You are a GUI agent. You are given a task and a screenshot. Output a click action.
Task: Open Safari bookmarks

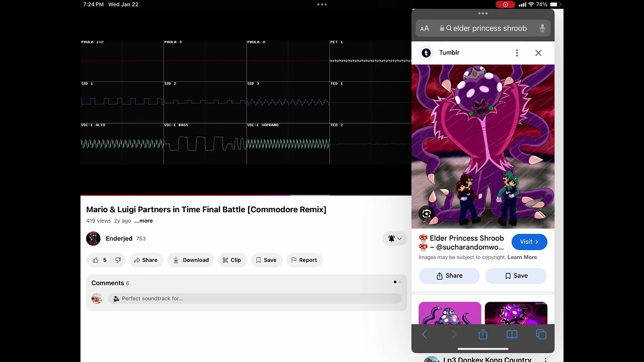[512, 334]
